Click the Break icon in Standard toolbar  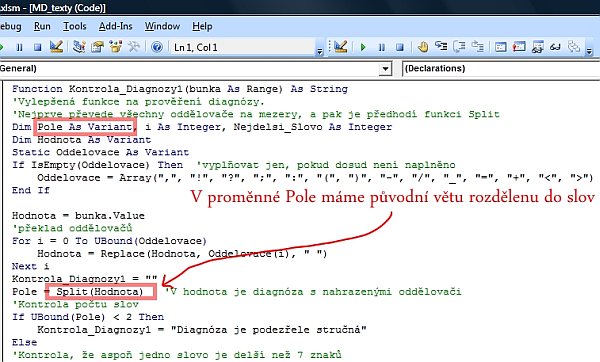tap(19, 47)
